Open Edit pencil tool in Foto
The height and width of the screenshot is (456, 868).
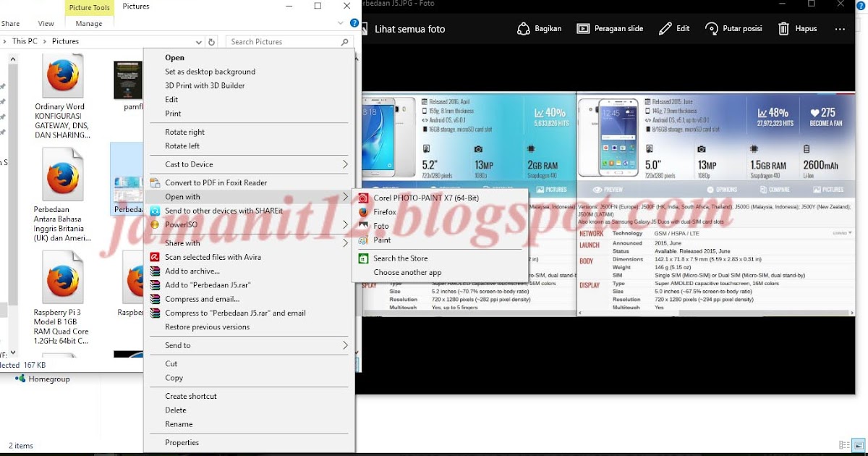tap(674, 29)
